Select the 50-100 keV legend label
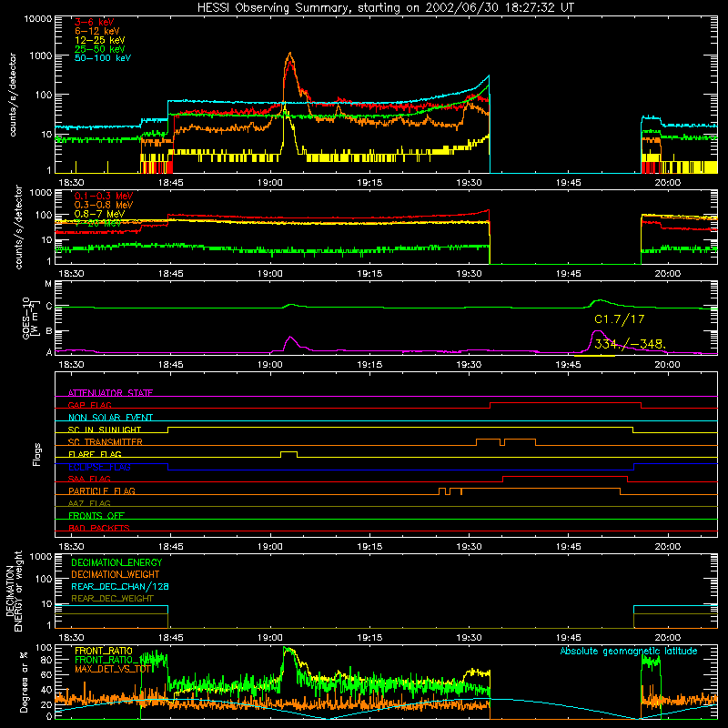The width and height of the screenshot is (728, 728). coord(103,57)
